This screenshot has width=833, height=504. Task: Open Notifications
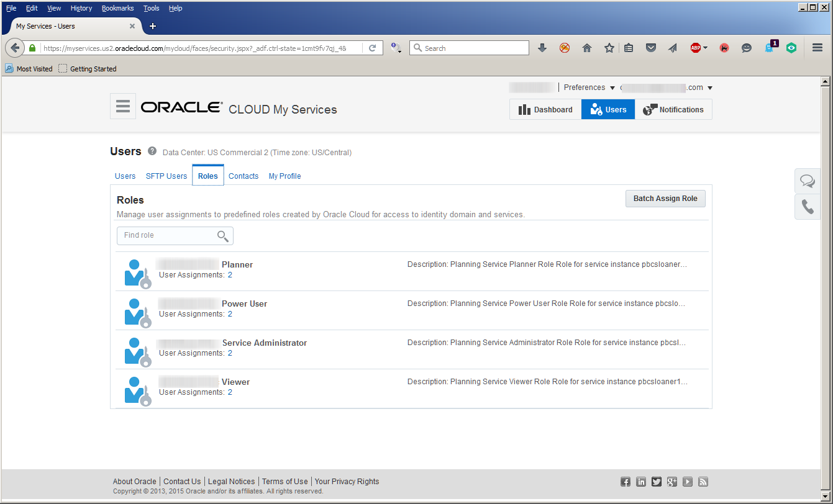click(x=673, y=109)
